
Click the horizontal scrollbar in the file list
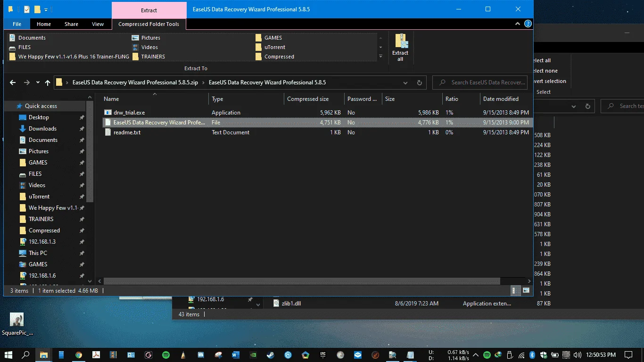(x=302, y=281)
